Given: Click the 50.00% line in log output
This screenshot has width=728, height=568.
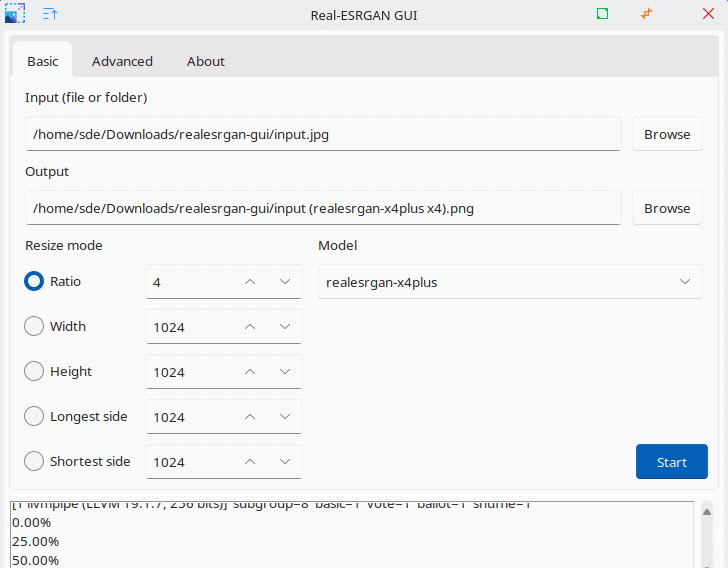Looking at the screenshot, I should (x=35, y=560).
